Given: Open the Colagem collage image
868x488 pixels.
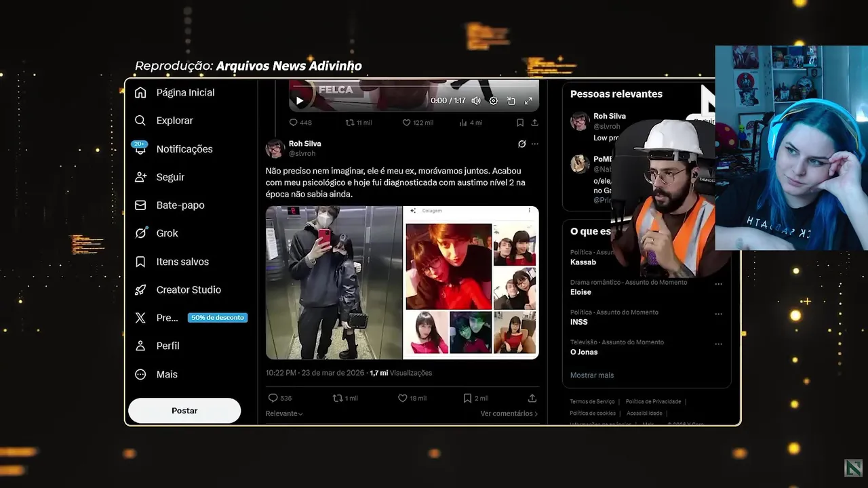Looking at the screenshot, I should click(x=471, y=283).
